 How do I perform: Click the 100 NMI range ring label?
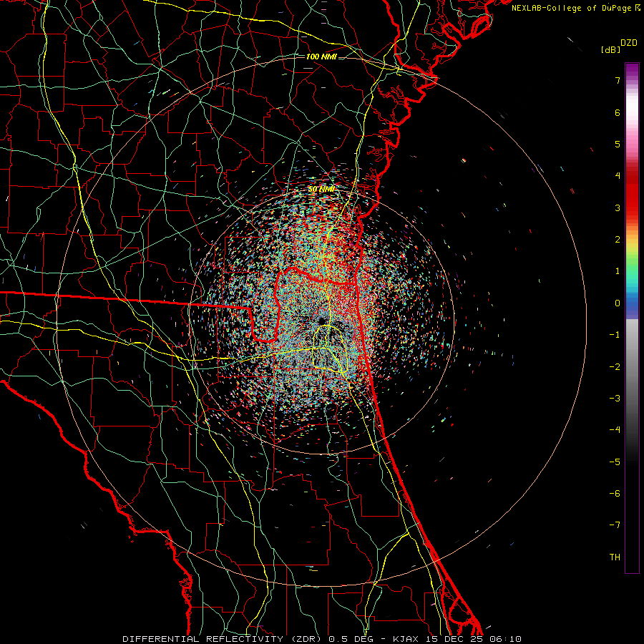pyautogui.click(x=321, y=57)
